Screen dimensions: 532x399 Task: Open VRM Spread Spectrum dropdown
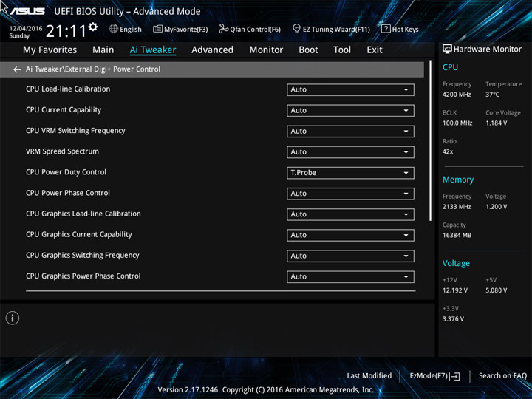[350, 152]
